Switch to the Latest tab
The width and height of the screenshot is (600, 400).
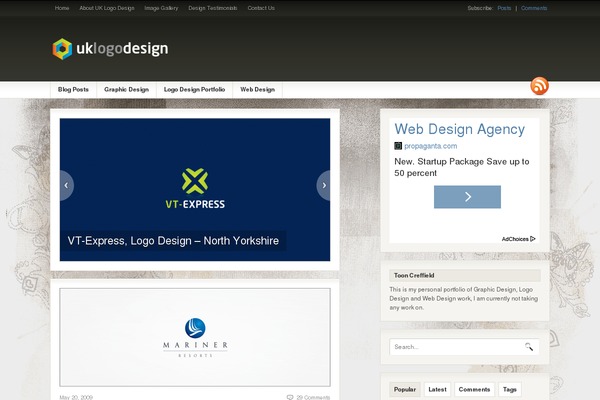[x=437, y=389]
